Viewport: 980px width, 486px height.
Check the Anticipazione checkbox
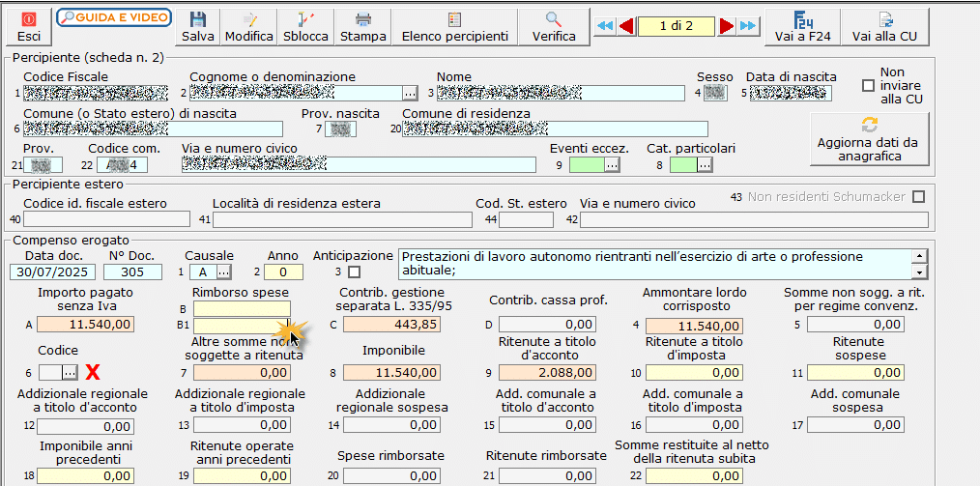(354, 272)
